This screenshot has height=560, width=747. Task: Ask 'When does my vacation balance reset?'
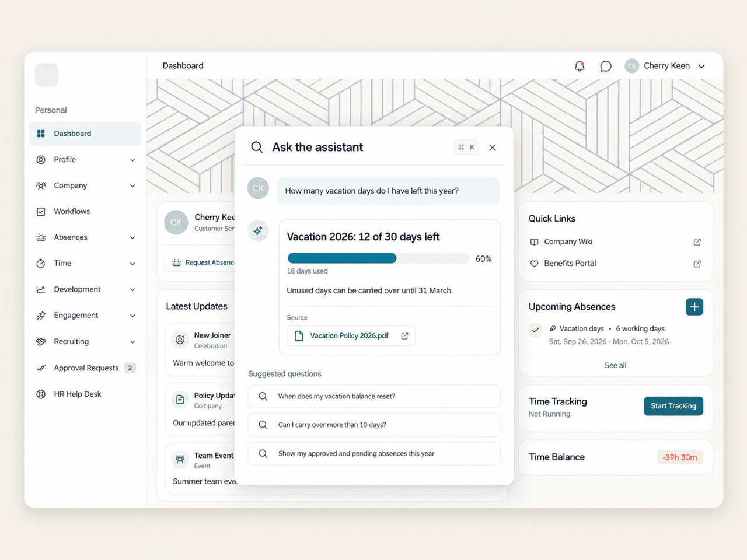tap(374, 397)
